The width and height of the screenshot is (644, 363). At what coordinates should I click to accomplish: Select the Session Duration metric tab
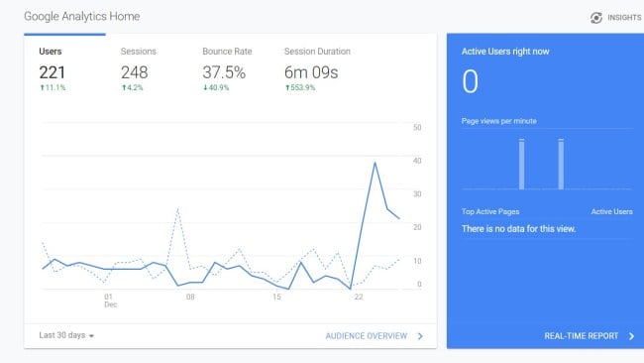click(x=317, y=68)
